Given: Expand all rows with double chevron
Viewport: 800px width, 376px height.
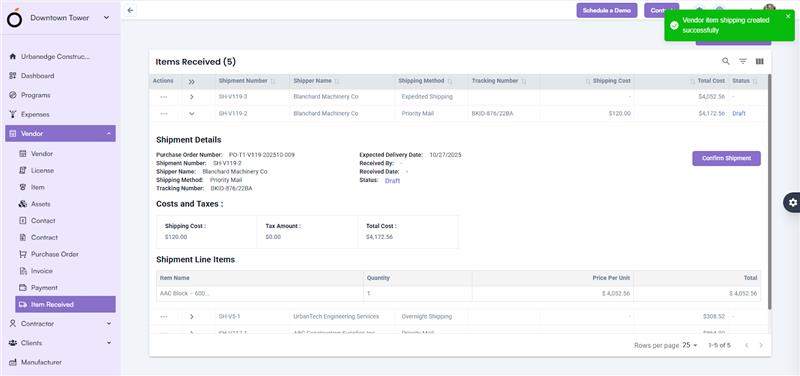Looking at the screenshot, I should [x=191, y=82].
